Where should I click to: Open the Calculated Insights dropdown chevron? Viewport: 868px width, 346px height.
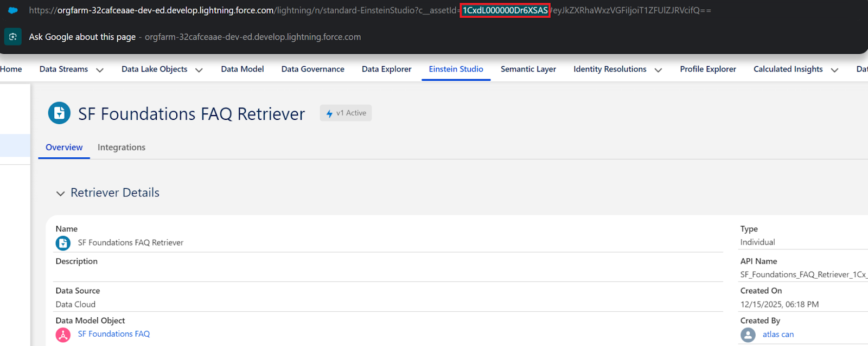[x=834, y=70]
